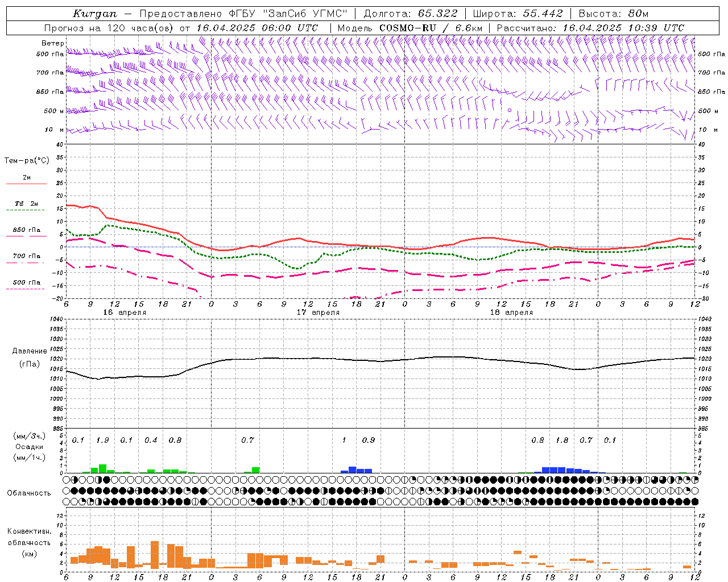Screen dimensions: 728x582
Task: Click the Высота: 80м header value
Action: tap(613, 14)
